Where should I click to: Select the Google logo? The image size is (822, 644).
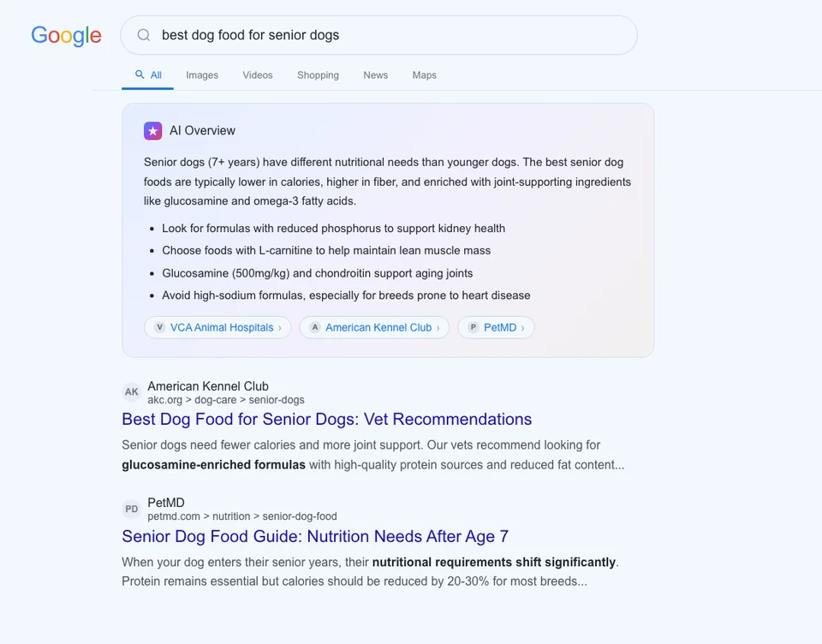pos(66,36)
